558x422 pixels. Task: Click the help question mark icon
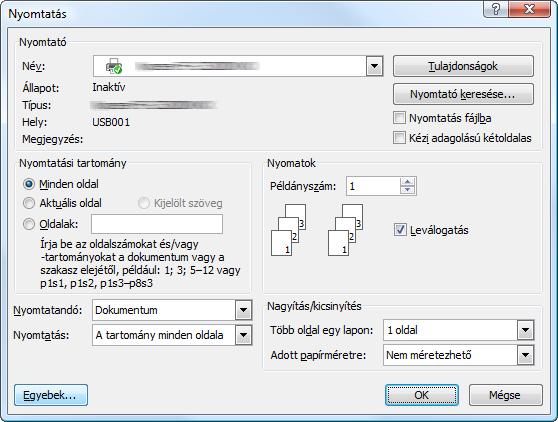coord(496,9)
